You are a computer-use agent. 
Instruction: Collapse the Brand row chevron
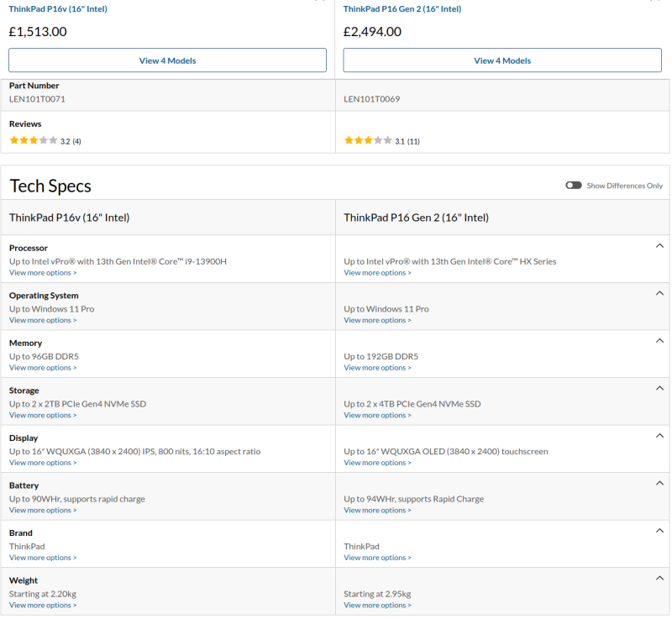(659, 531)
